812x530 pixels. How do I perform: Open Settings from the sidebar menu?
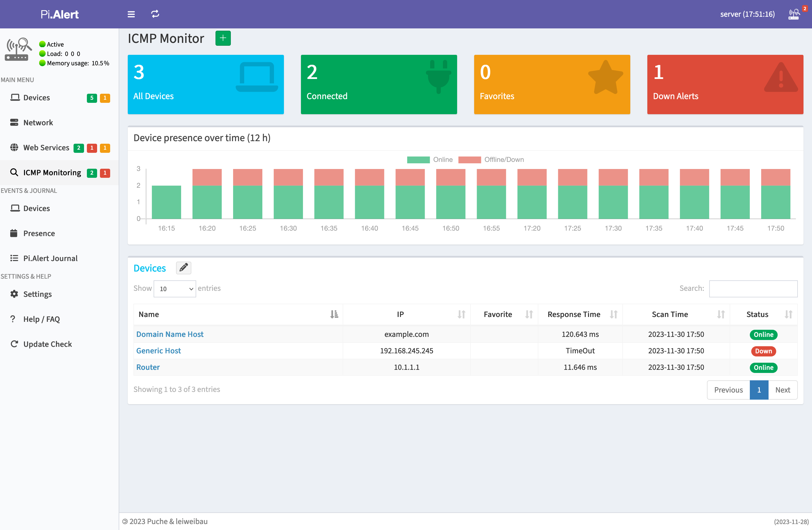(37, 294)
